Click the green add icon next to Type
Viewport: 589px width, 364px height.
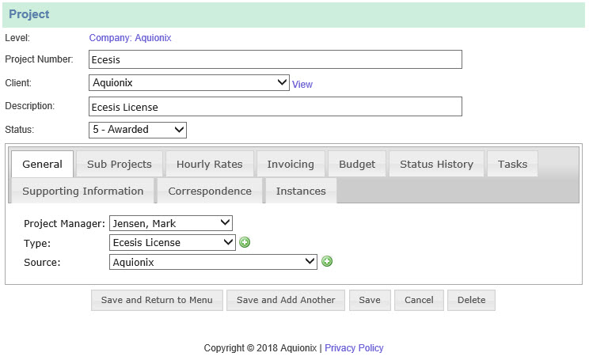245,242
